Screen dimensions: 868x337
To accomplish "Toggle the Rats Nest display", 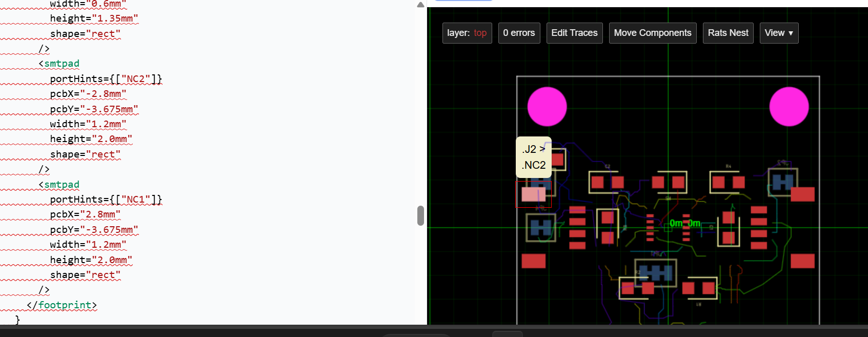I will click(x=728, y=33).
